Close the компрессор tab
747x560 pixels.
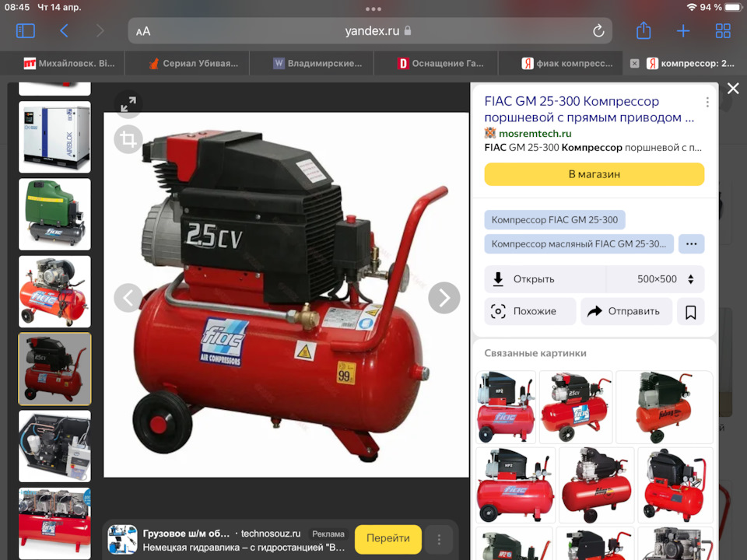[635, 63]
